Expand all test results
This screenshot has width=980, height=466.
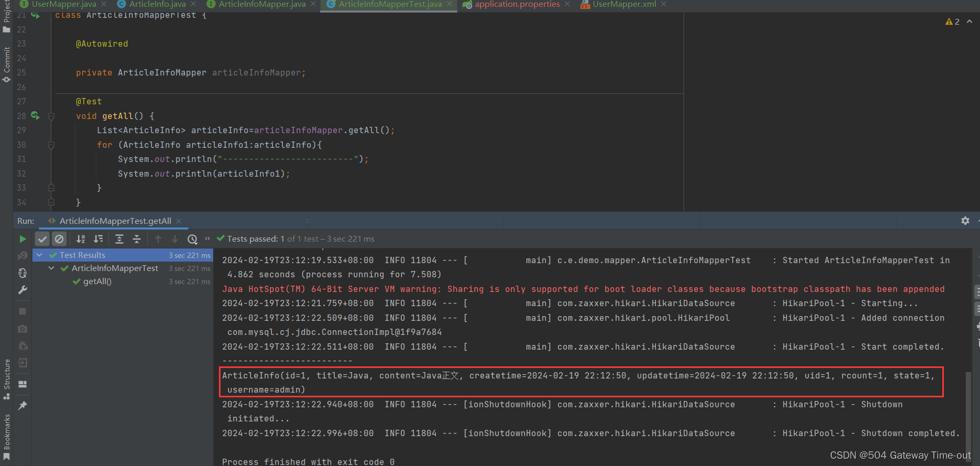119,239
